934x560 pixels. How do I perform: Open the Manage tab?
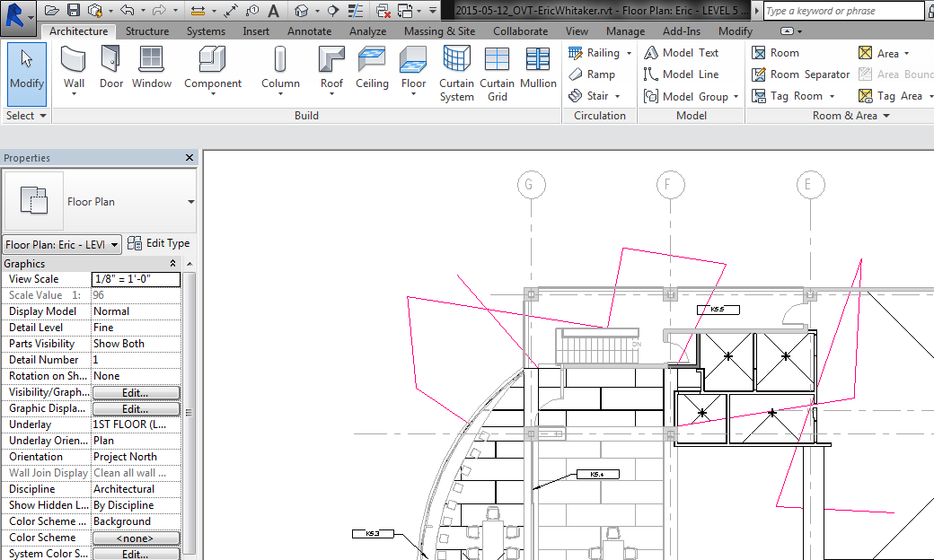pos(625,31)
